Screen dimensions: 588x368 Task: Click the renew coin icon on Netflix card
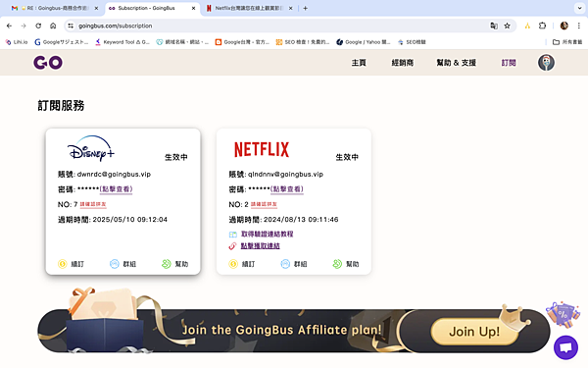pos(233,264)
